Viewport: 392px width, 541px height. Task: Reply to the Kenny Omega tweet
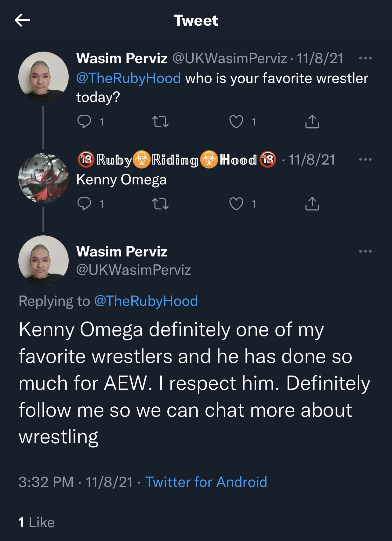(x=84, y=204)
